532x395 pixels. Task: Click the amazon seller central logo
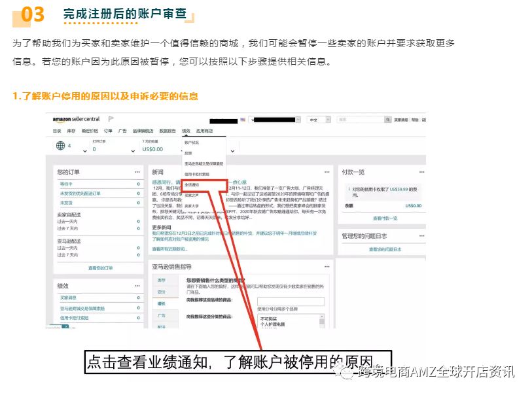click(x=76, y=119)
